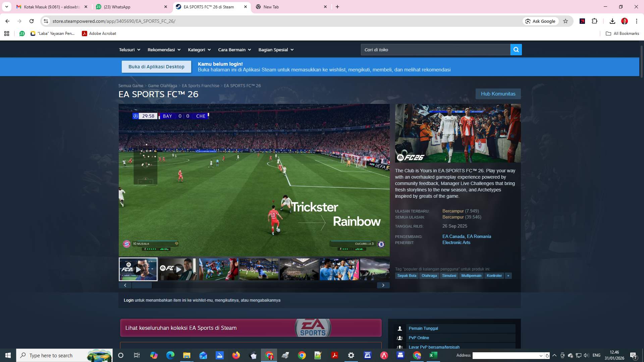The height and width of the screenshot is (362, 644).
Task: Click inside the Cari di toko search field
Action: (433, 49)
